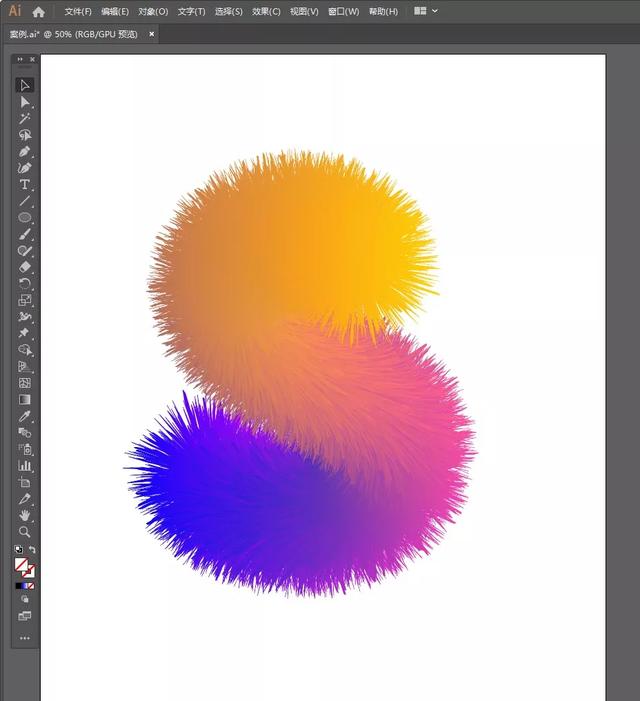The width and height of the screenshot is (640, 701).
Task: Select the Shape Builder tool
Action: point(25,350)
